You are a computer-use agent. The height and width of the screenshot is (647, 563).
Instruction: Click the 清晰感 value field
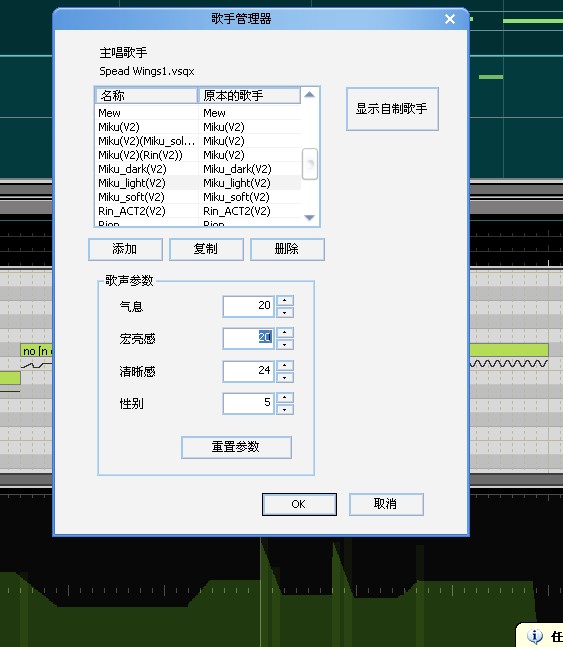point(248,371)
